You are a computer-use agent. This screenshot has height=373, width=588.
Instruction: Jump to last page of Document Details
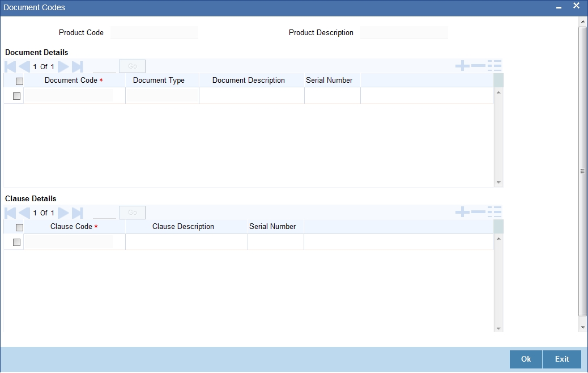click(x=76, y=66)
